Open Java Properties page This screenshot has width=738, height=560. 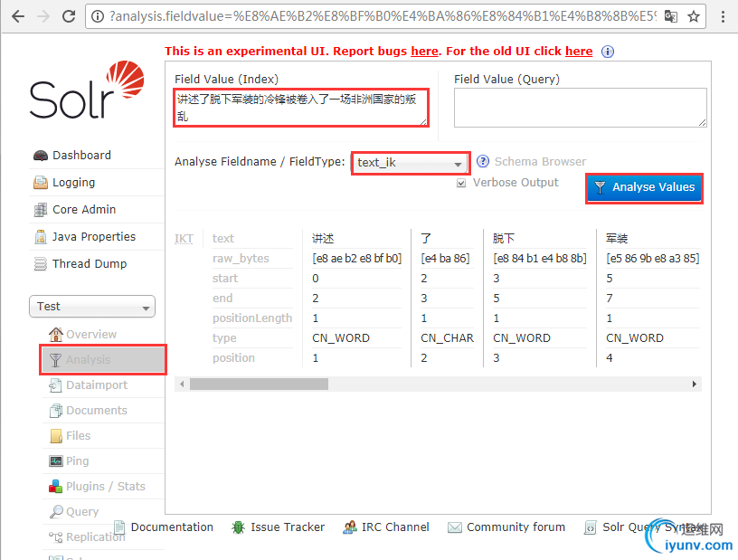tap(94, 236)
